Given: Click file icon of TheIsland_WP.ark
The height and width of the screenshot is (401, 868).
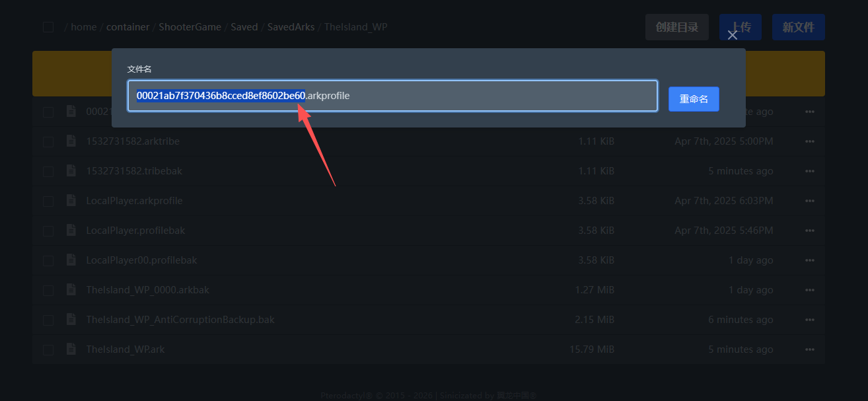Looking at the screenshot, I should coord(71,349).
